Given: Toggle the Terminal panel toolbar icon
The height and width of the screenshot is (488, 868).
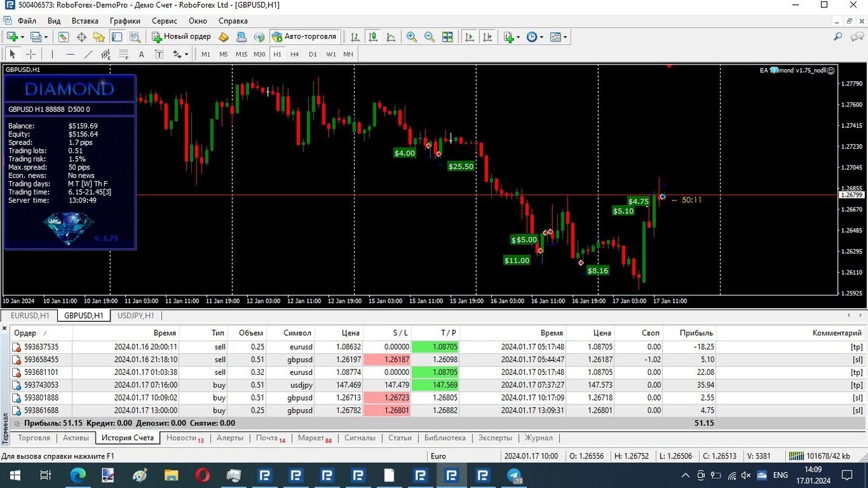Looking at the screenshot, I should (116, 37).
